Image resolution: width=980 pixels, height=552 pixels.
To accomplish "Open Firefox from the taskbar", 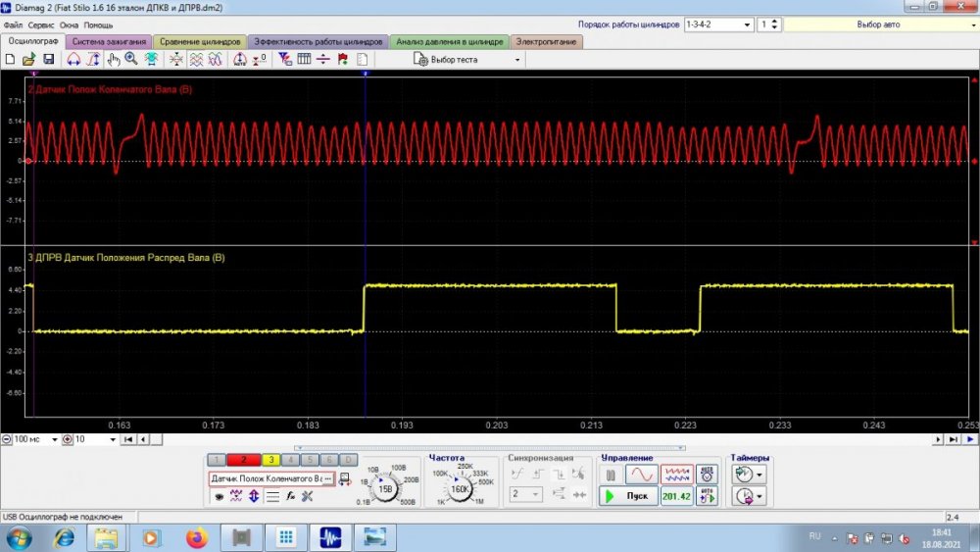I will tap(197, 537).
